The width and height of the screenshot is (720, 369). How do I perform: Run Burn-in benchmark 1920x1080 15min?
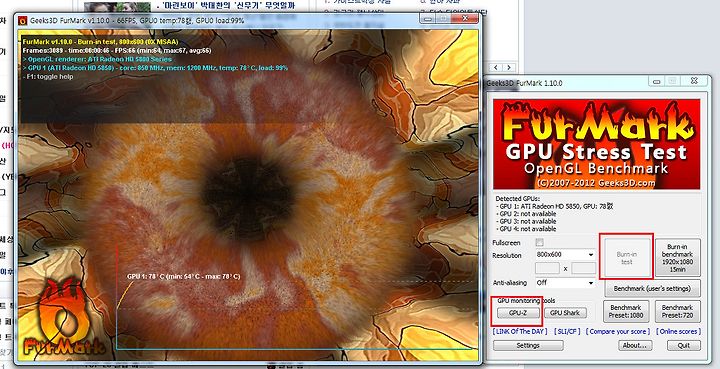(x=677, y=257)
